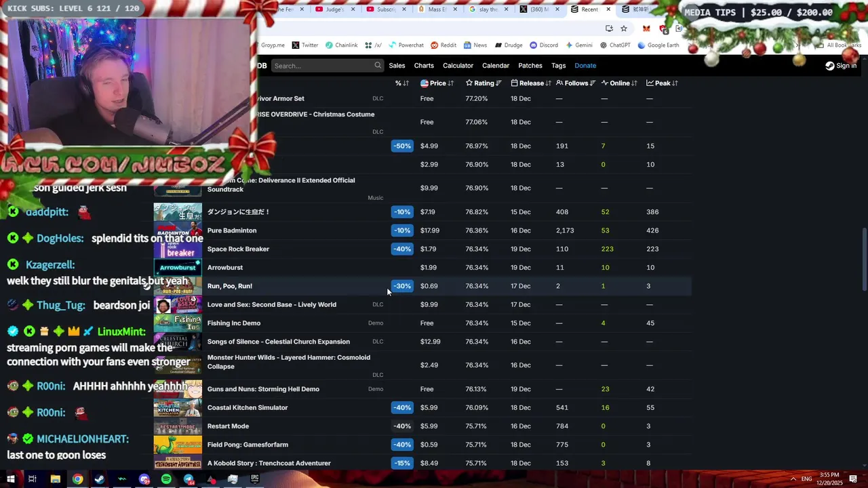This screenshot has height=488, width=868.
Task: Open Discord from the taskbar
Action: point(144,479)
